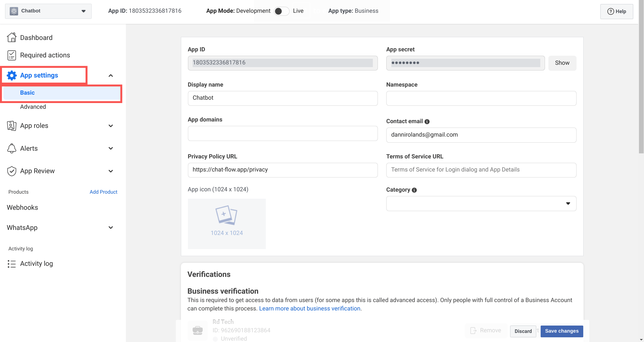Show the App secret
Screen dimensions: 644x342
562,63
